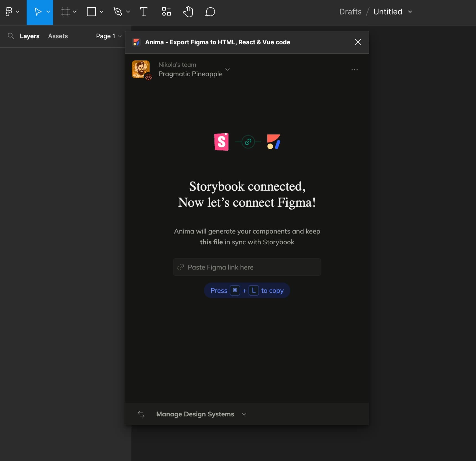This screenshot has height=461, width=476.
Task: Select the Pen tool
Action: 118,12
